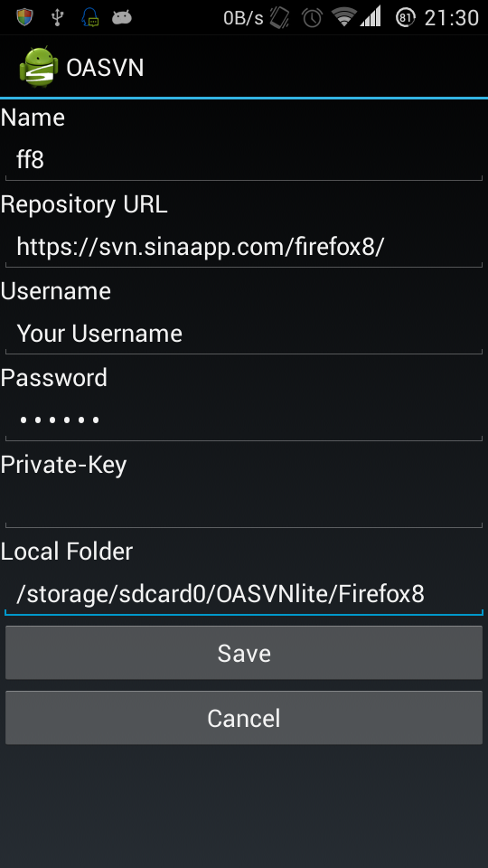Click the Local Folder path field
488x868 pixels.
point(244,594)
